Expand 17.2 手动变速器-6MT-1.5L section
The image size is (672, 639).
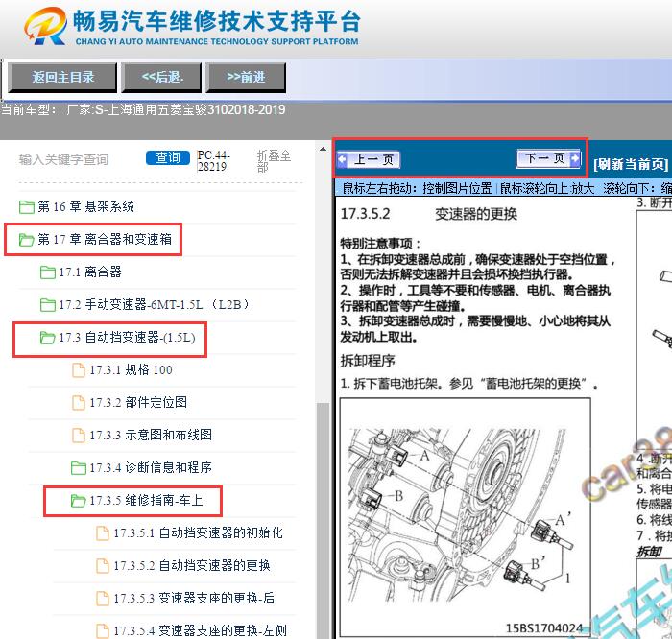(154, 305)
